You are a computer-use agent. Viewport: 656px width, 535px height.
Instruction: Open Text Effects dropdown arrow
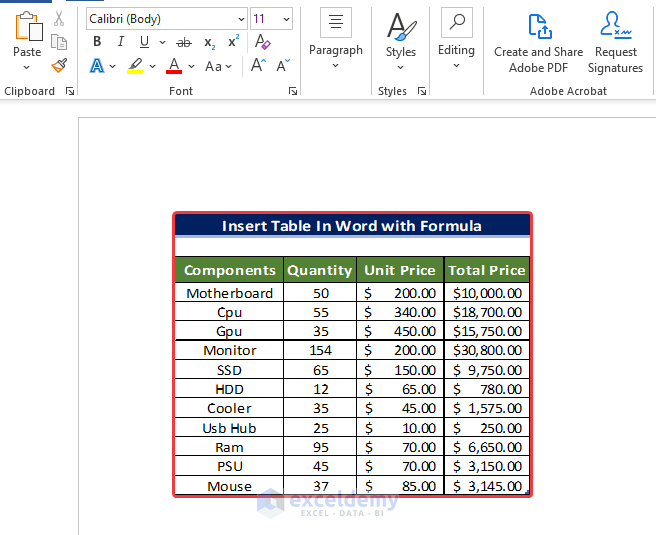(113, 67)
